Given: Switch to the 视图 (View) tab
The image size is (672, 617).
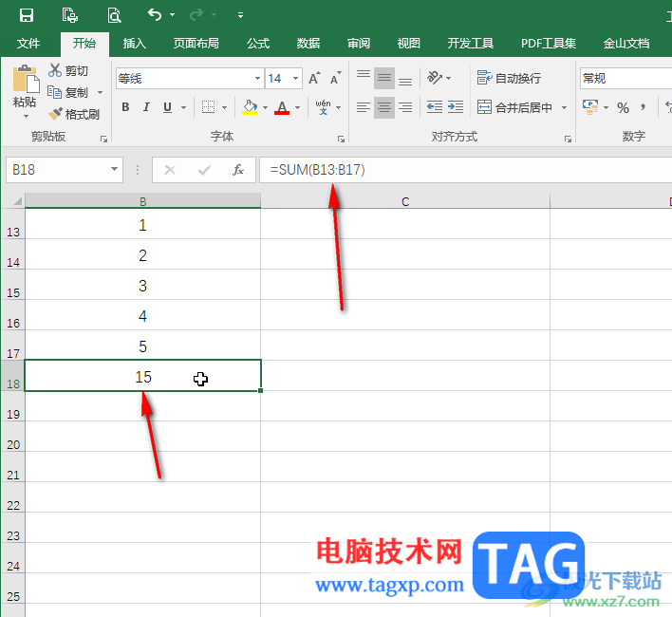Looking at the screenshot, I should 408,44.
